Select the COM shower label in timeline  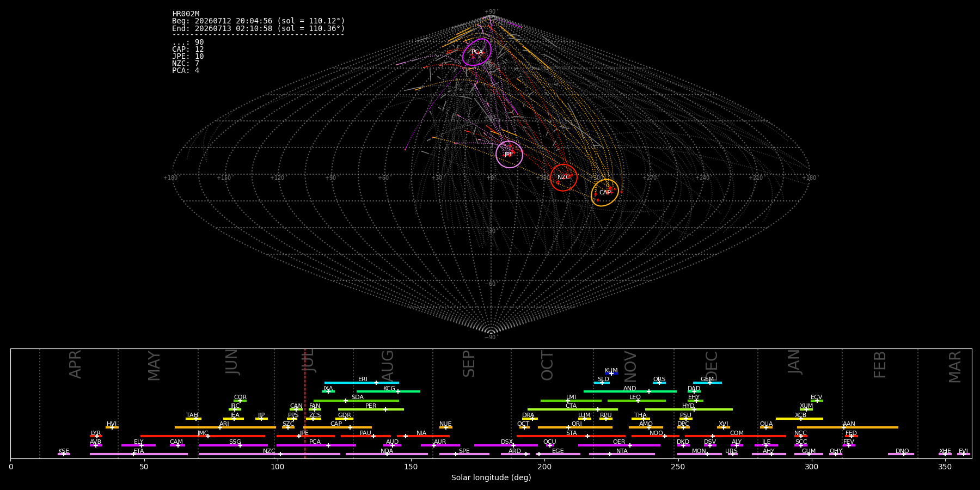click(x=737, y=433)
